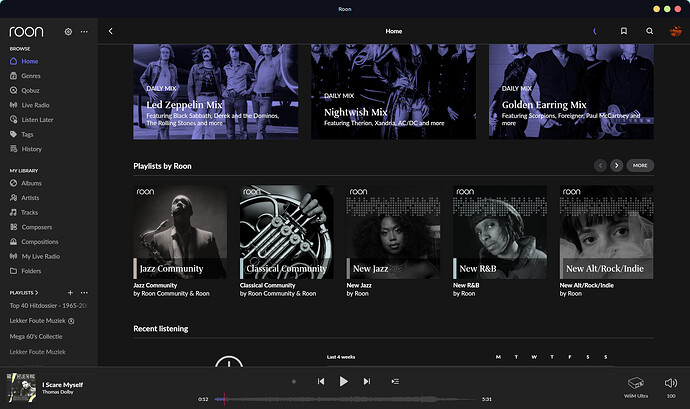
Task: Open New R&B playlist cover
Action: pyautogui.click(x=500, y=232)
